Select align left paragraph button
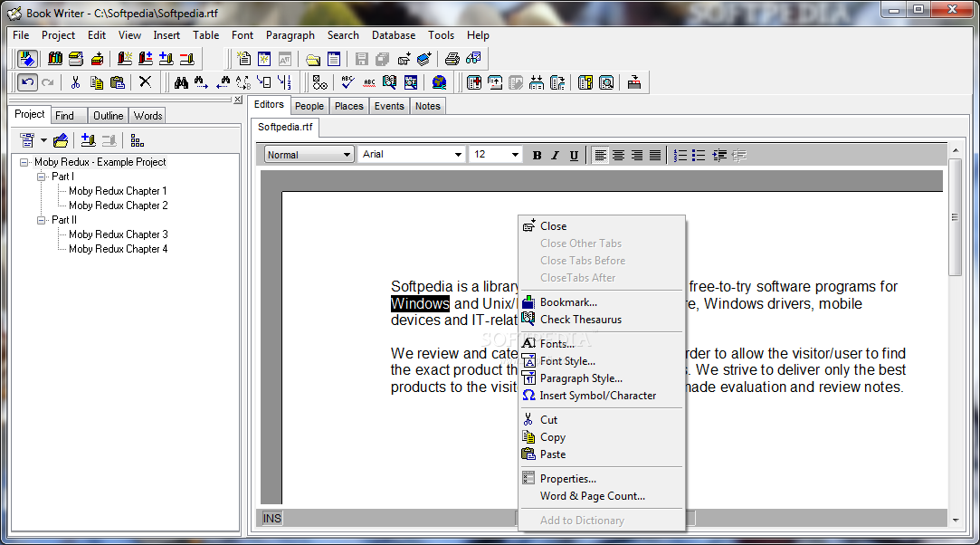This screenshot has height=545, width=980. point(600,155)
